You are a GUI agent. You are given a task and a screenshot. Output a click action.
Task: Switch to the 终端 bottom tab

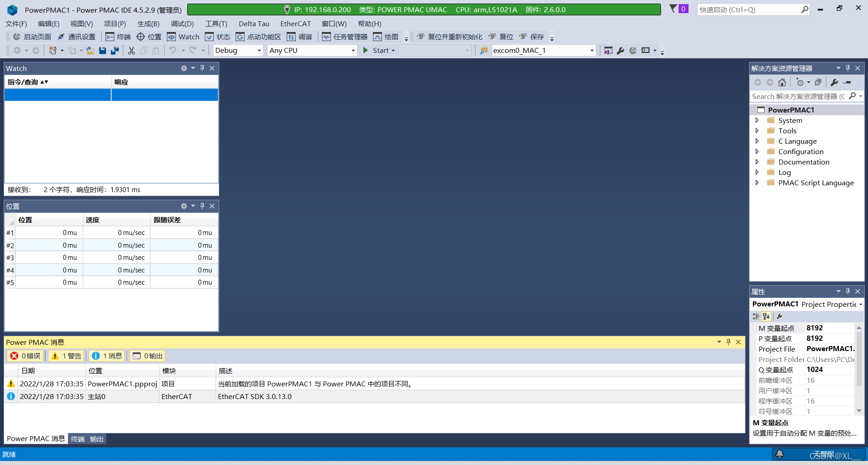click(78, 439)
